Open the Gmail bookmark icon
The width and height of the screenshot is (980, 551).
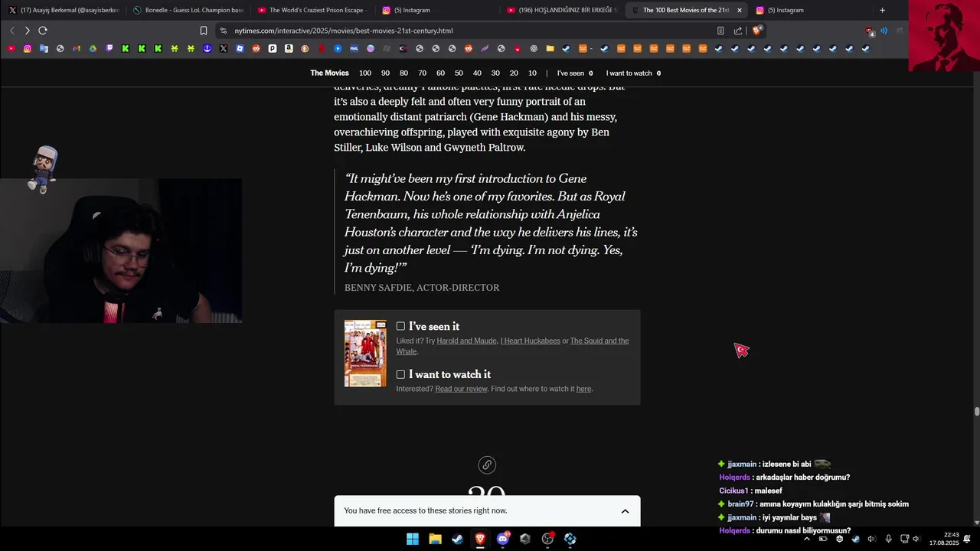(x=77, y=48)
